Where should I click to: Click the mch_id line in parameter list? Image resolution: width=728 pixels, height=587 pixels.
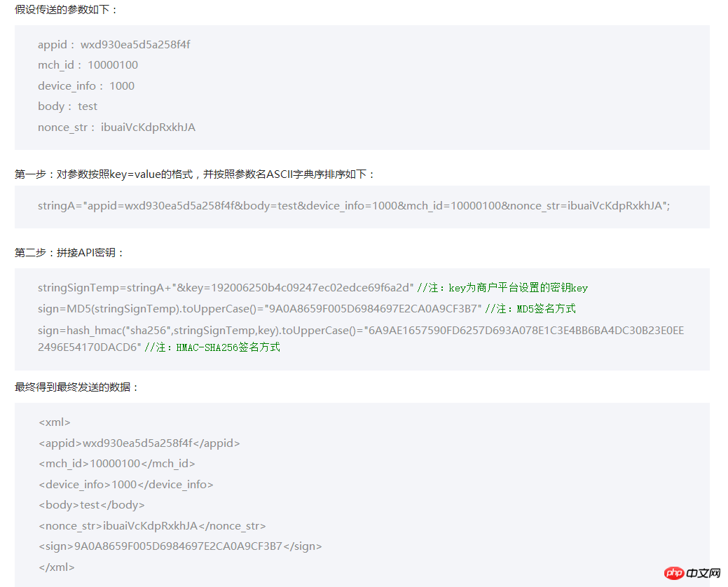(x=88, y=65)
